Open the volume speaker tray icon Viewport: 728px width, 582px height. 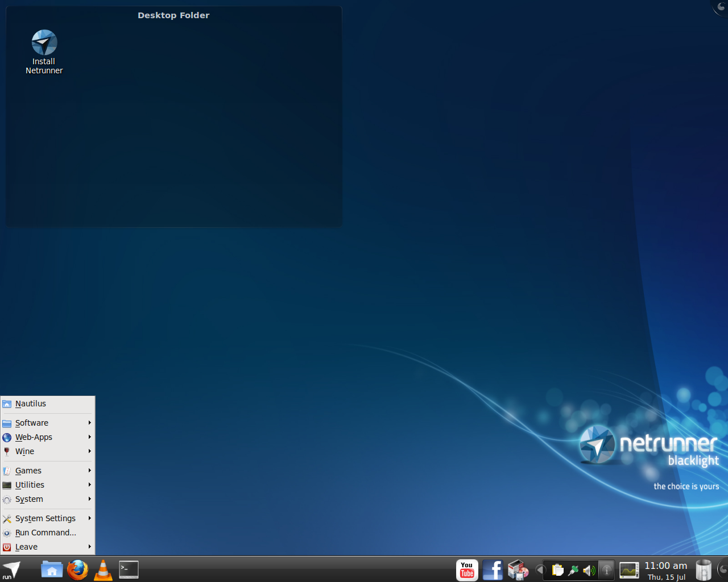[x=589, y=570]
